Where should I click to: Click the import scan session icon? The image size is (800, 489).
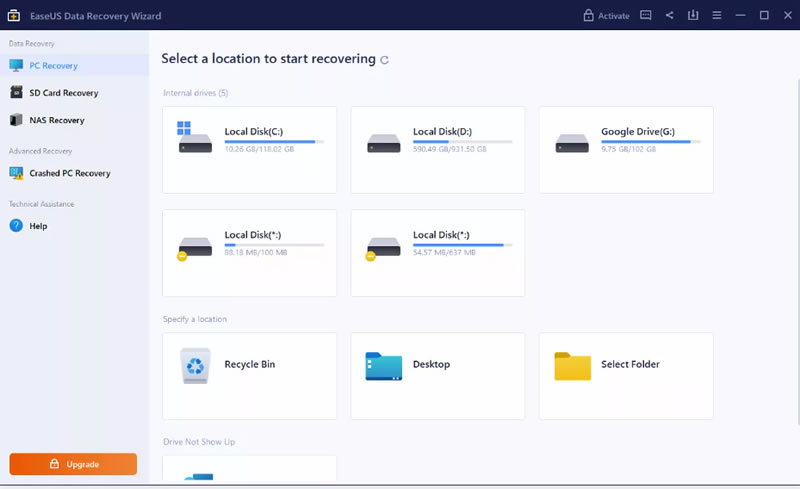click(x=693, y=15)
